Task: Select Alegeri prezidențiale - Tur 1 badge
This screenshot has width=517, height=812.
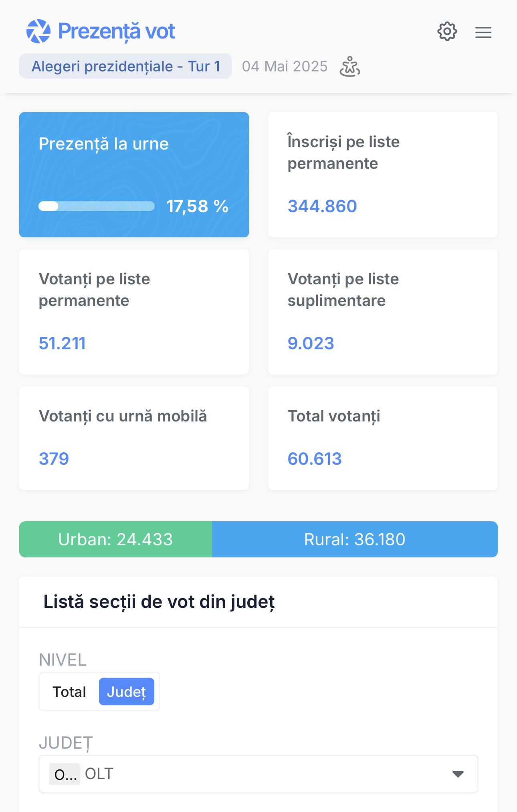Action: [x=125, y=66]
